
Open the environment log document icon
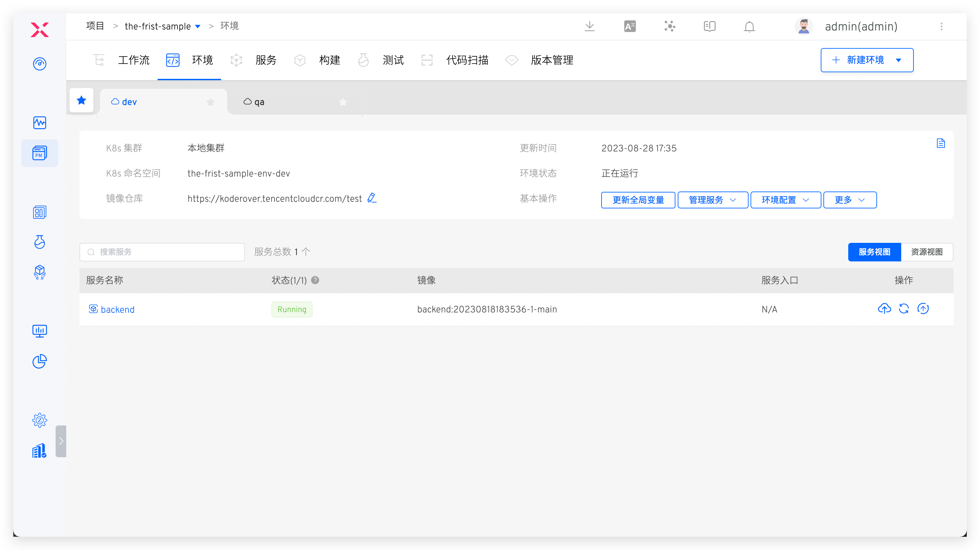click(x=940, y=143)
